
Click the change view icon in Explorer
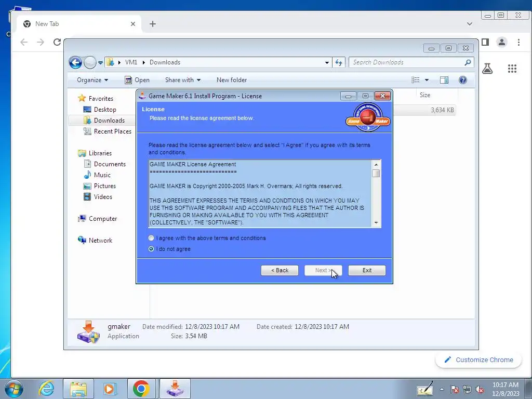point(416,80)
